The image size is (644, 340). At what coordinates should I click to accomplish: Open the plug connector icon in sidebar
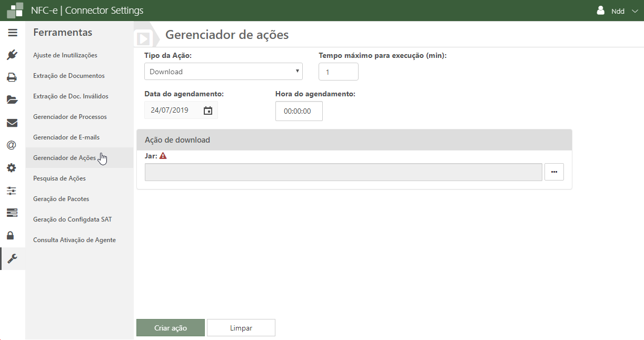[13, 55]
